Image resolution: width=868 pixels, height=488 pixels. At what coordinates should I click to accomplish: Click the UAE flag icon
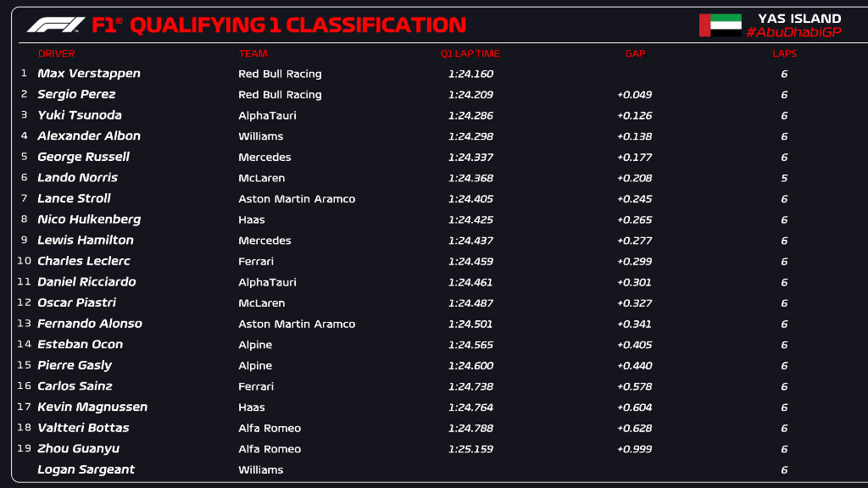720,25
